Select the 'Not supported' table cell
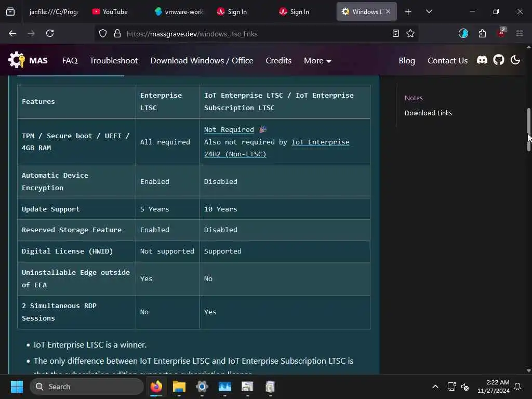Viewport: 532px width, 399px height. pyautogui.click(x=168, y=251)
